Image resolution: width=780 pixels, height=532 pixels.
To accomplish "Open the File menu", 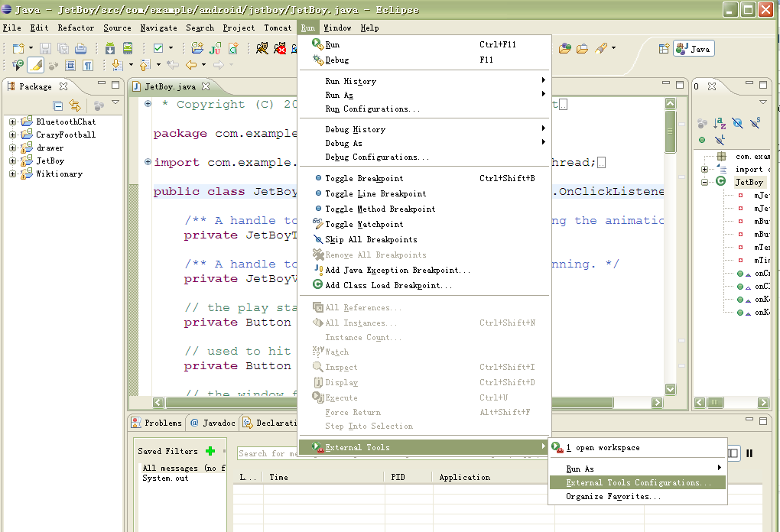I will 12,28.
